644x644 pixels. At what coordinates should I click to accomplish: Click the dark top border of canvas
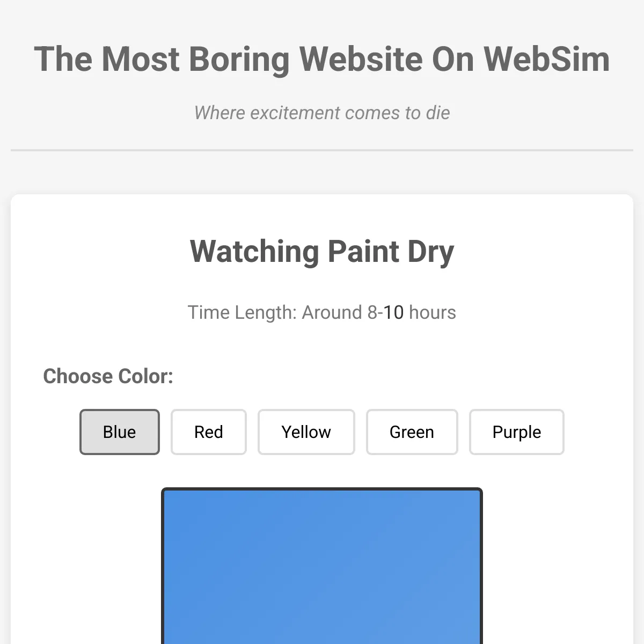coord(322,489)
